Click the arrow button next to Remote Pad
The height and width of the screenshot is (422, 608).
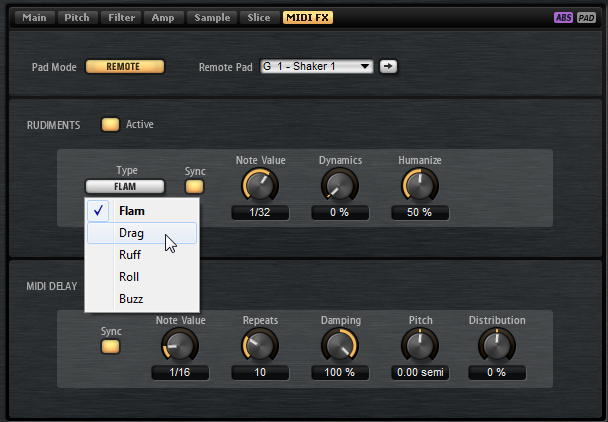(387, 67)
